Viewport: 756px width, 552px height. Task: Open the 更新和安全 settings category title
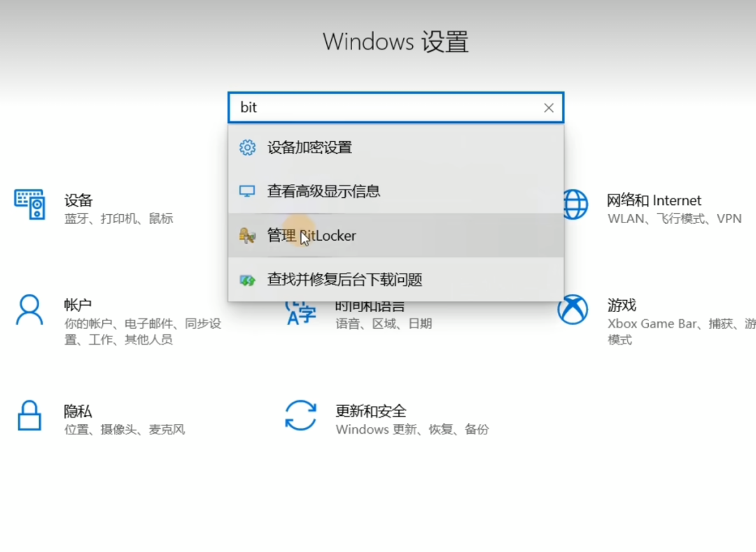point(370,411)
